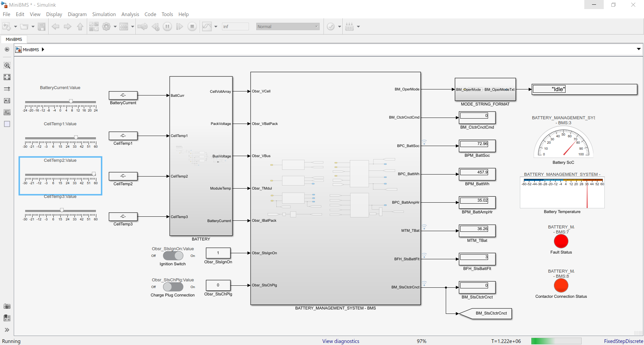
Task: Select the Zoom tool in palette
Action: pyautogui.click(x=7, y=65)
